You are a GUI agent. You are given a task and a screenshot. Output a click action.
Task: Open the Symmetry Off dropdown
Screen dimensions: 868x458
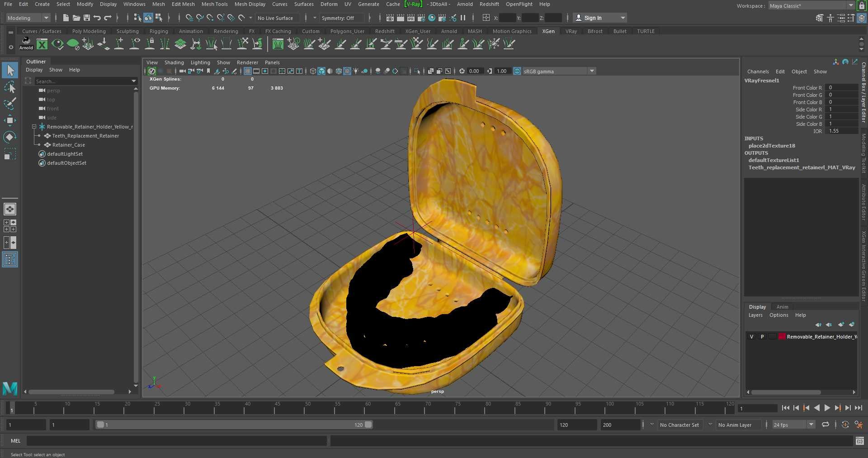(x=342, y=18)
